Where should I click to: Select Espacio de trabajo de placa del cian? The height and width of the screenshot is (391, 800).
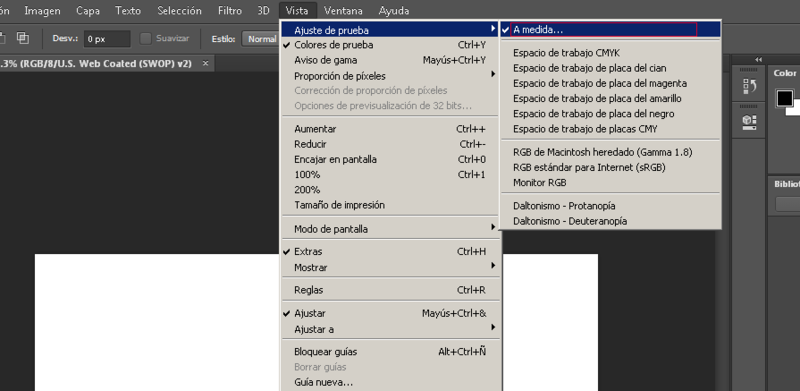click(x=611, y=68)
